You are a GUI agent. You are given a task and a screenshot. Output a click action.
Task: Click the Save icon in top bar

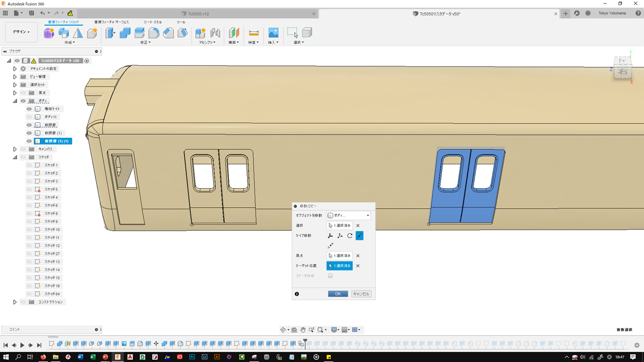32,13
